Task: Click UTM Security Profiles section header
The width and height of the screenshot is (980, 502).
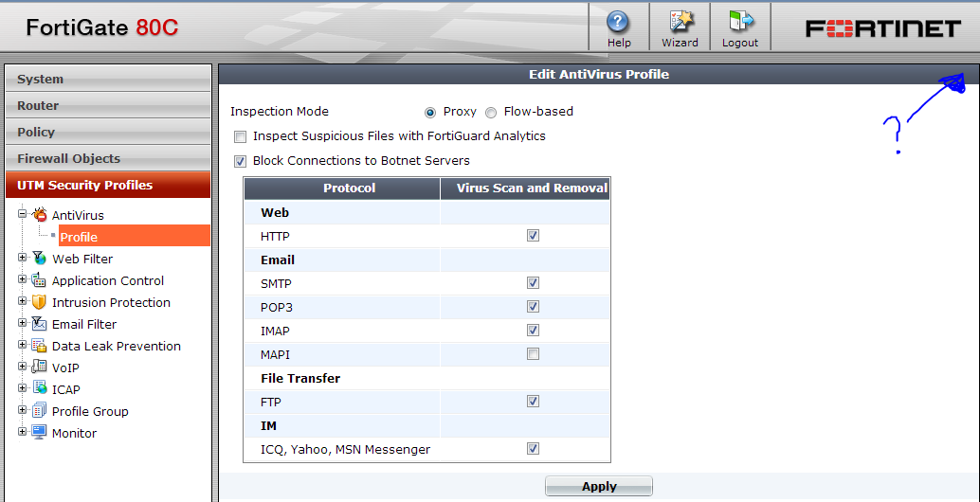Action: coord(108,185)
